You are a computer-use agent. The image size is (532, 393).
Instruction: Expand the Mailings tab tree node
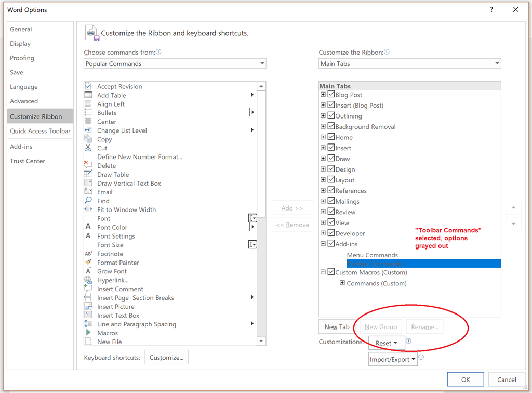323,201
